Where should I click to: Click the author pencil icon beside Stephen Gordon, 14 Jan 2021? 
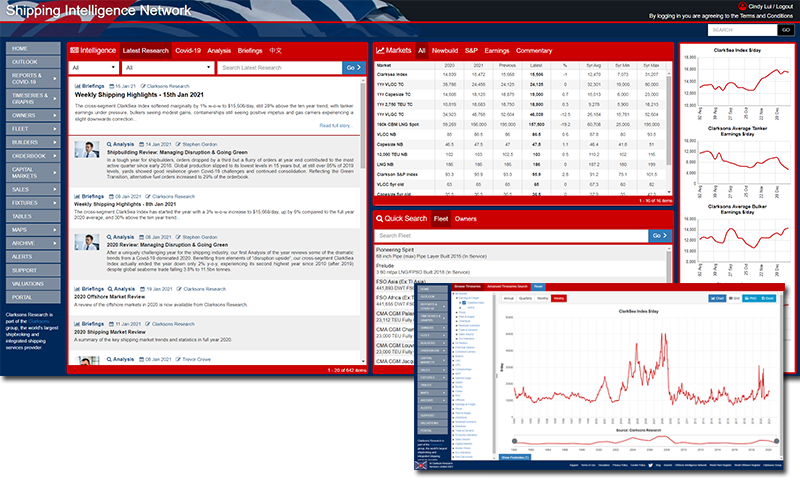pos(178,144)
